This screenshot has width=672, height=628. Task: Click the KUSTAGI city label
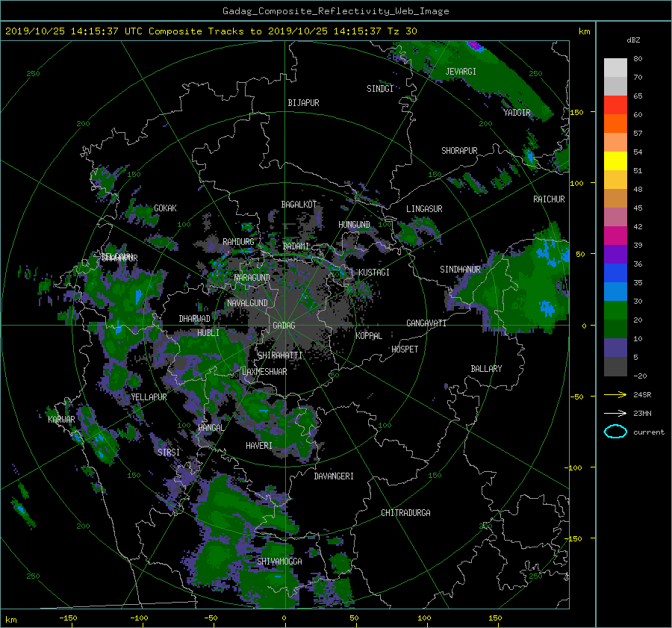(374, 273)
